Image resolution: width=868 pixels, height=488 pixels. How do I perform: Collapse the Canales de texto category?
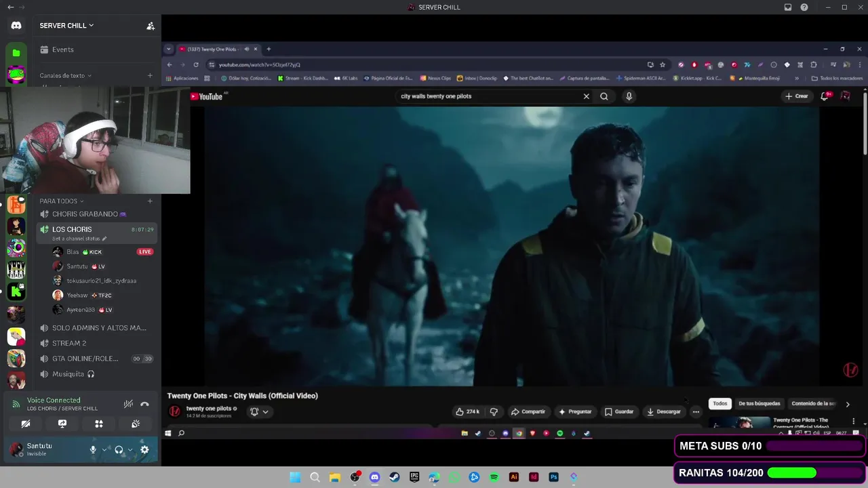click(x=65, y=75)
